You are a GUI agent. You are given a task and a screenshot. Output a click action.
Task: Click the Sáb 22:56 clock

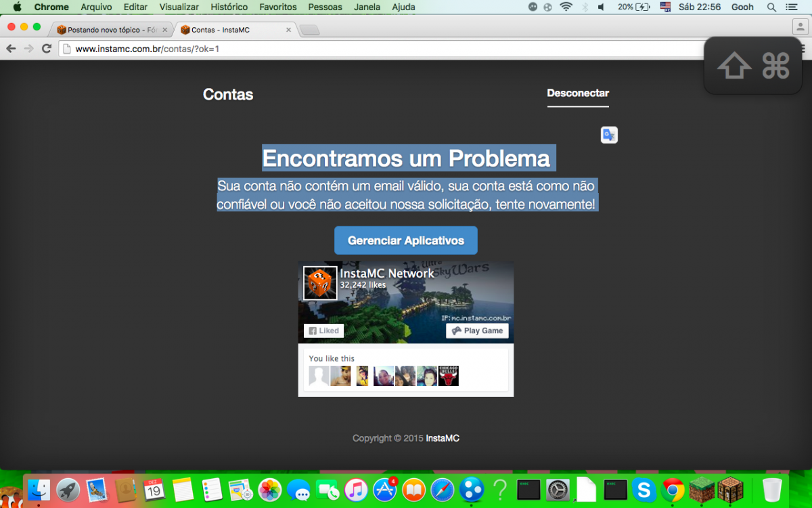pyautogui.click(x=699, y=7)
